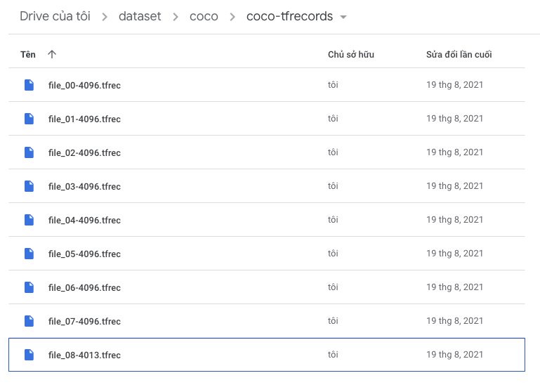Click the coco-tfrecords breadcrumb title
This screenshot has width=540, height=392.
click(289, 16)
